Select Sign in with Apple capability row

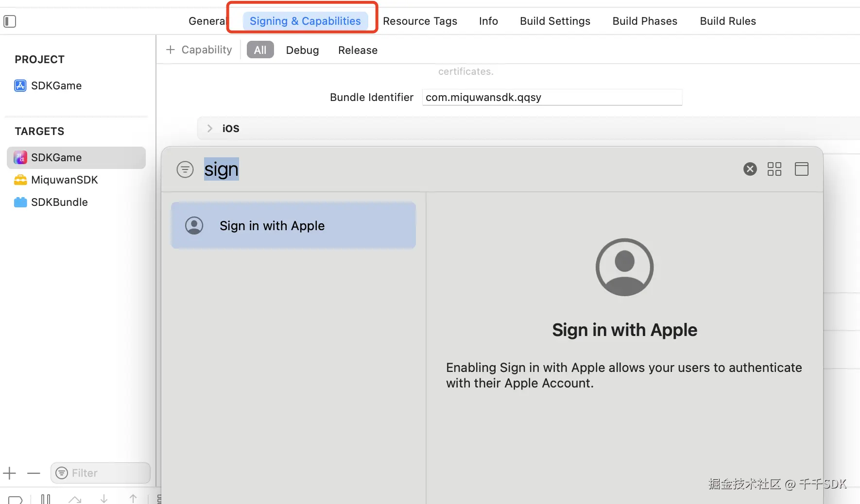(x=293, y=226)
